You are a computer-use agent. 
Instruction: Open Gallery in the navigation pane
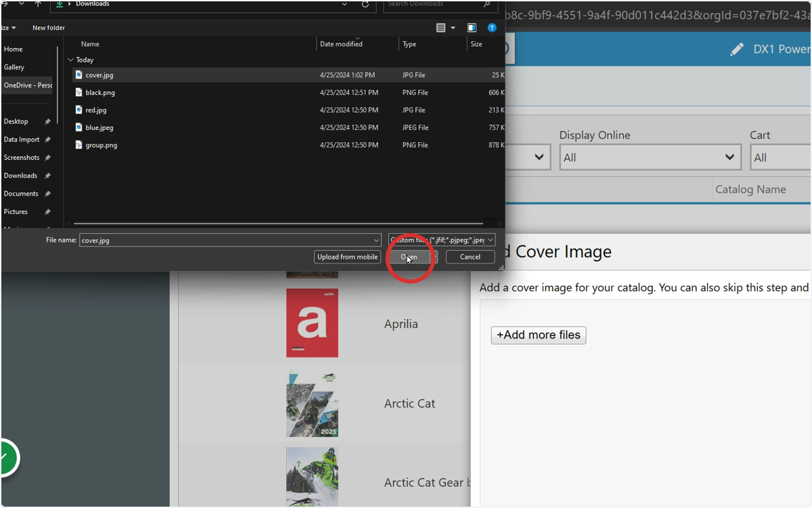coord(14,67)
